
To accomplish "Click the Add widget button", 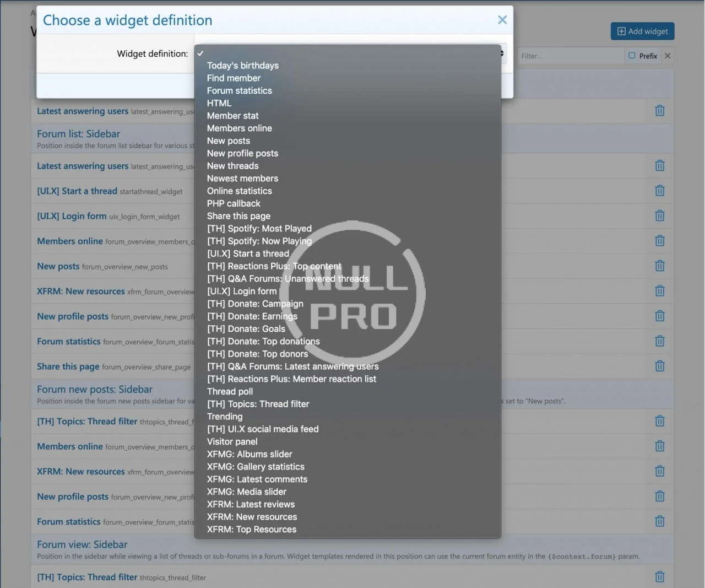I will (642, 31).
